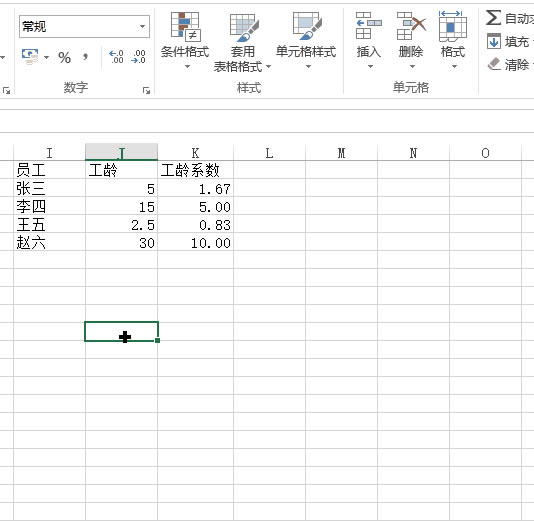
Task: Open 单元格样式 cell styles gallery
Action: pos(307,26)
